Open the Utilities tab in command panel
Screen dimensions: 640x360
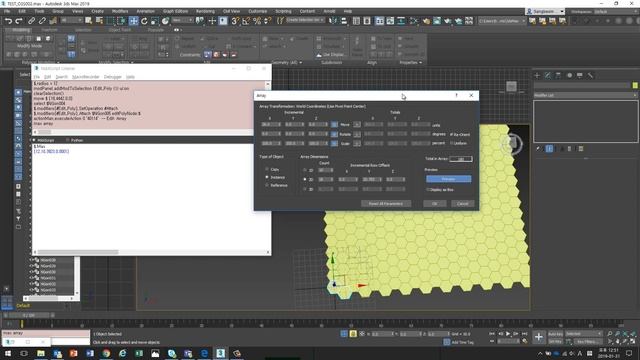click(x=590, y=76)
